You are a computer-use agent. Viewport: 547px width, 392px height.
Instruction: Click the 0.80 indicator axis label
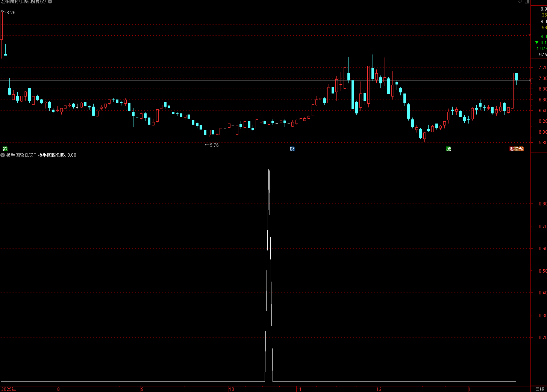pyautogui.click(x=543, y=204)
